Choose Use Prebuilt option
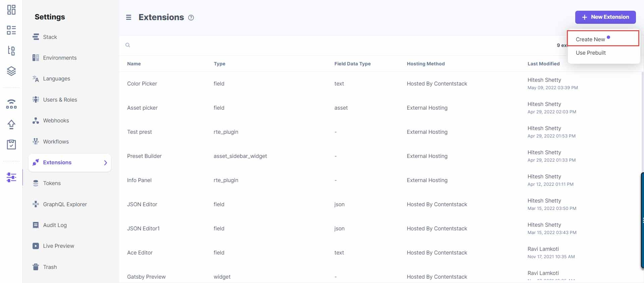 [x=591, y=53]
